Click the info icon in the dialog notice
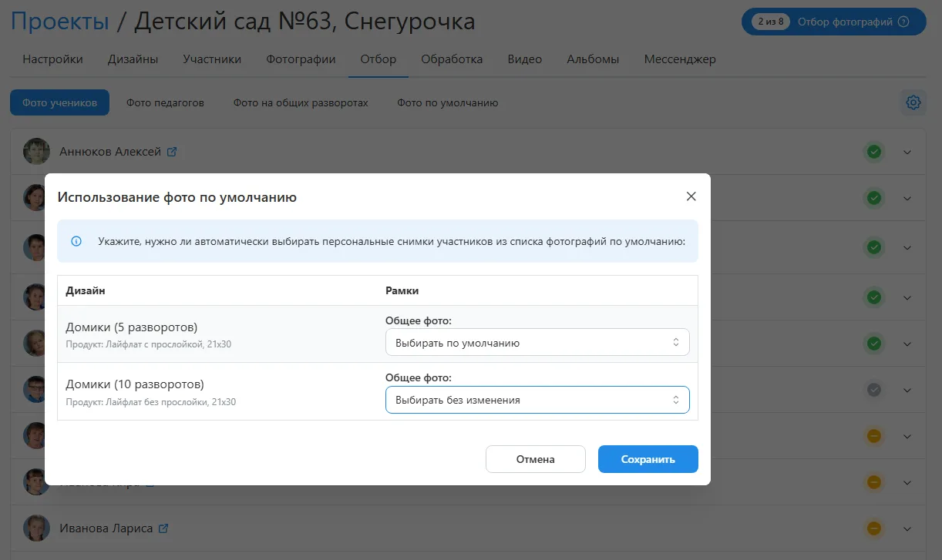The height and width of the screenshot is (560, 942). point(76,241)
